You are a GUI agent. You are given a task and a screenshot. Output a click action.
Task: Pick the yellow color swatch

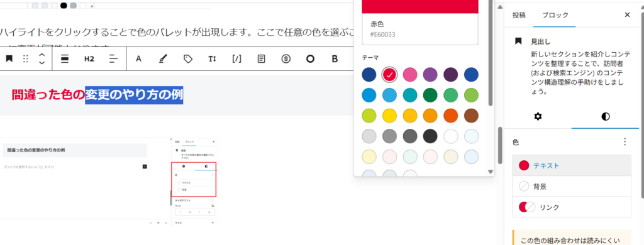[x=389, y=116]
